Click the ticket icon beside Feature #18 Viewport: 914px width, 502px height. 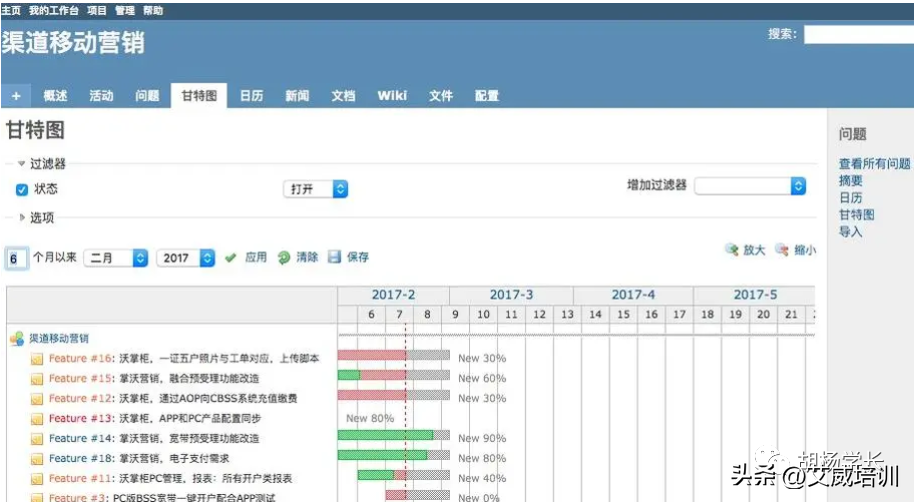pyautogui.click(x=37, y=459)
